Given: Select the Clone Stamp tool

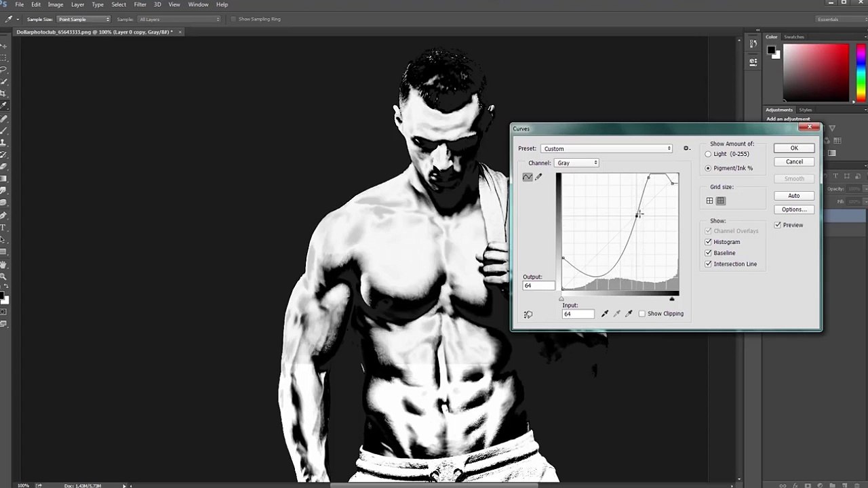Looking at the screenshot, I should coord(3,143).
